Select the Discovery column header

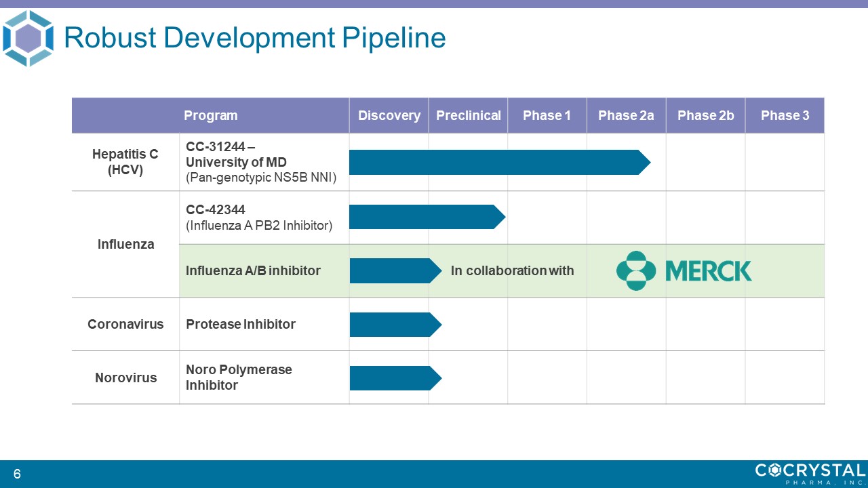(389, 115)
